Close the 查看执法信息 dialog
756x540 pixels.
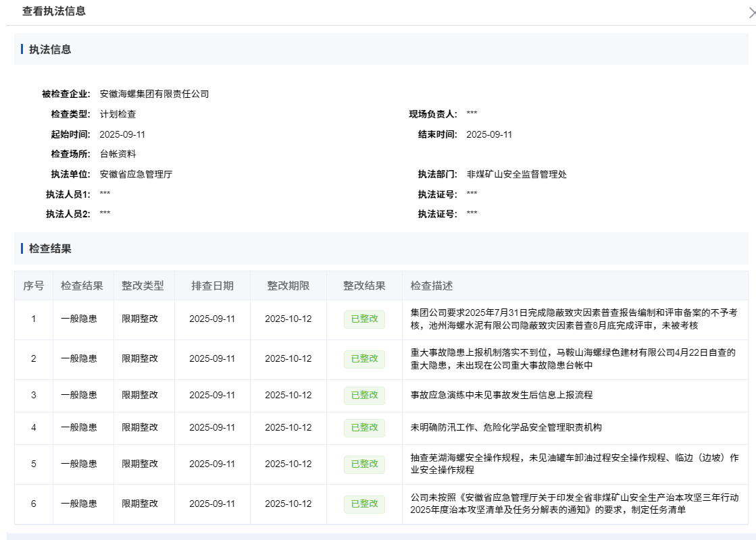coord(751,13)
